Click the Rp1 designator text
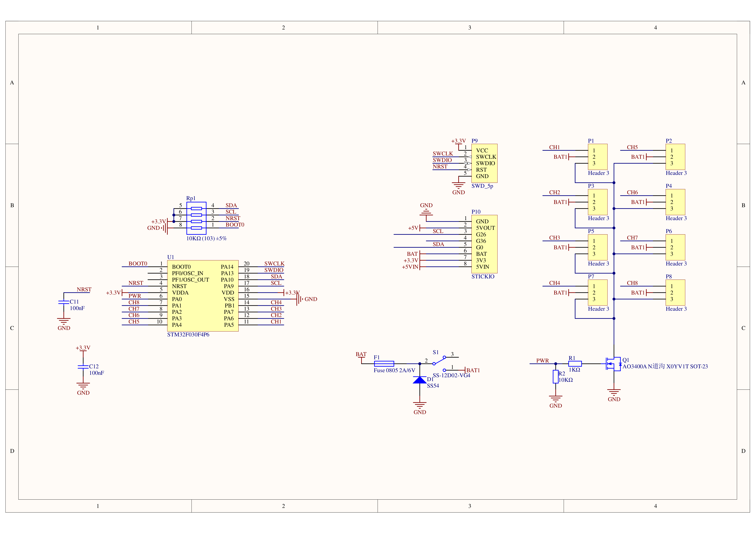The height and width of the screenshot is (534, 756). tap(191, 199)
